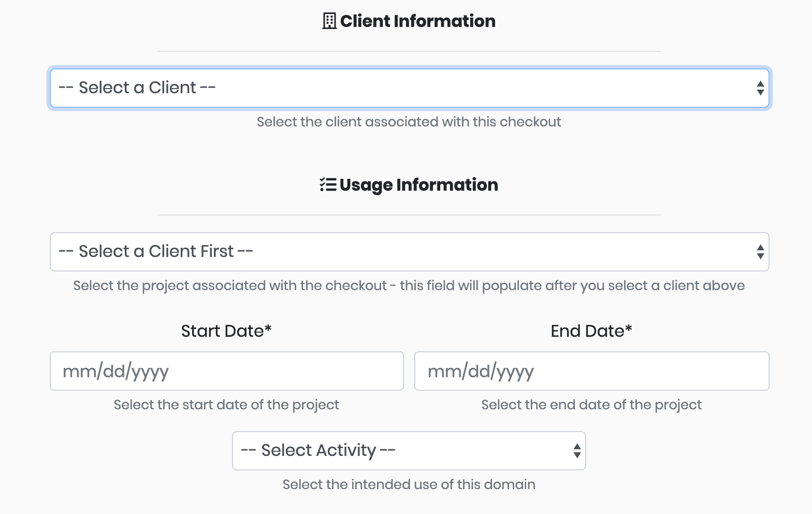Click the up-down arrows on Select a Client

[x=760, y=88]
